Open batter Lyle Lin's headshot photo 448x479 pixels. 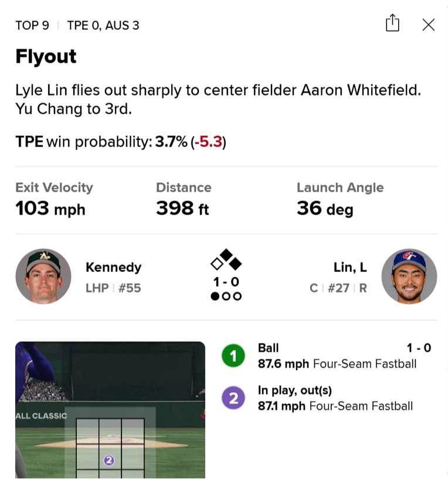pyautogui.click(x=409, y=276)
